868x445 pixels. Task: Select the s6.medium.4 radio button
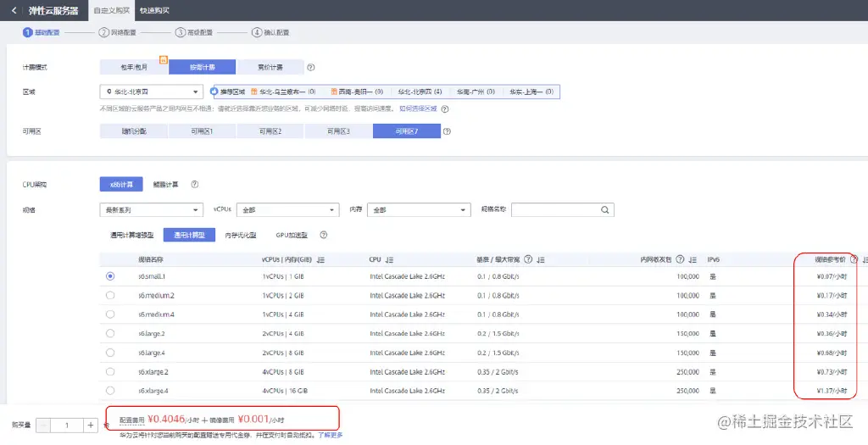(x=110, y=314)
